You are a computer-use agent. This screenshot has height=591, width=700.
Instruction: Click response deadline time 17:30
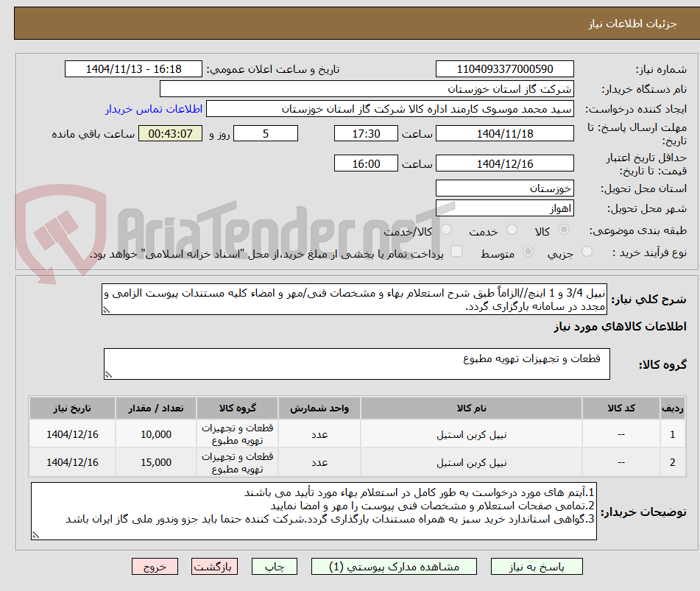click(x=366, y=133)
